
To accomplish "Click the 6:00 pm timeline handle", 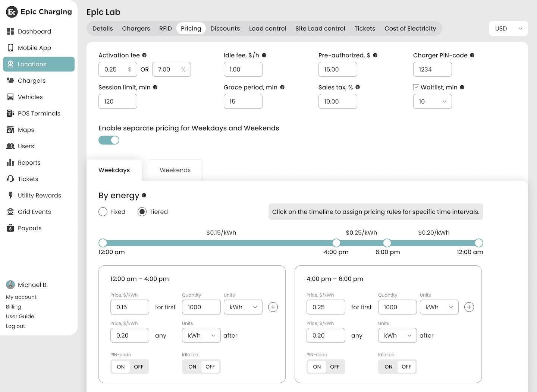I will (x=387, y=243).
